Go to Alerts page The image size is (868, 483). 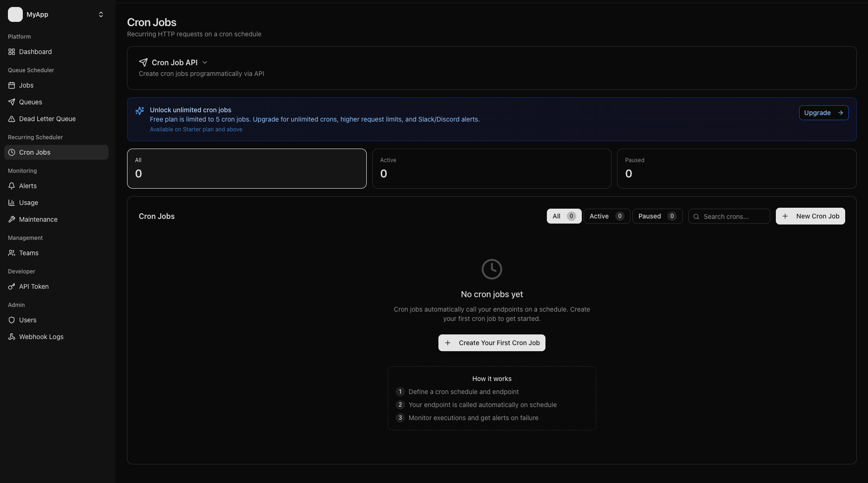click(x=56, y=186)
